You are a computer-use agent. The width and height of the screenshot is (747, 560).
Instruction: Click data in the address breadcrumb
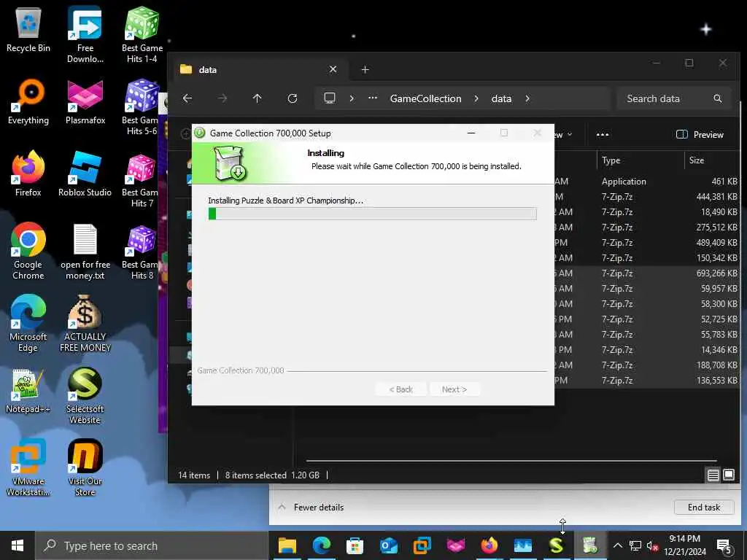pos(501,98)
